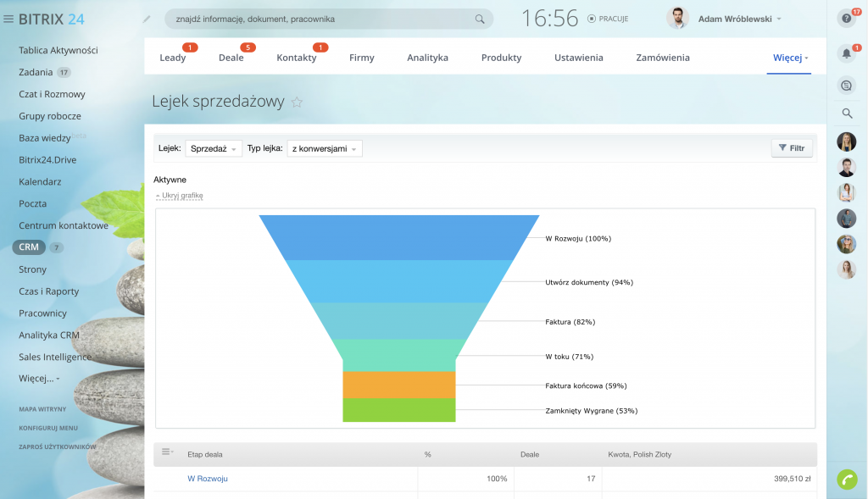The image size is (868, 499).
Task: Toggle the Pracuje work status indicator
Action: [x=609, y=19]
